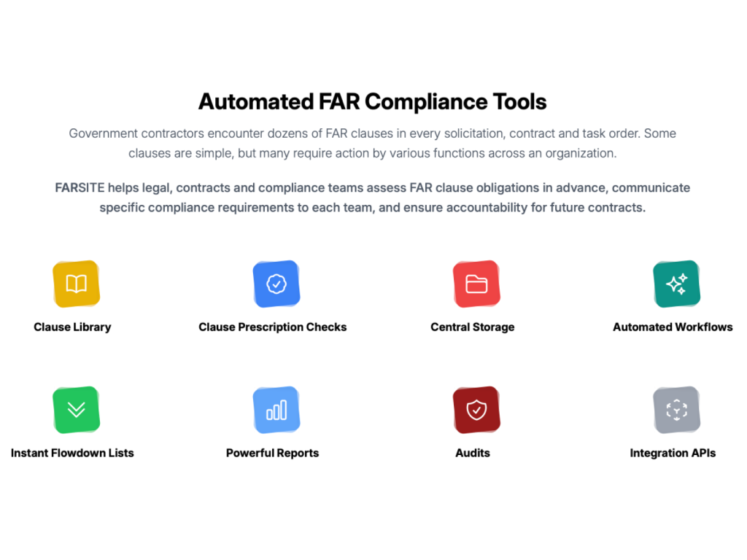Click the dark red Audits shield icon
This screenshot has width=747, height=560.
(x=476, y=410)
